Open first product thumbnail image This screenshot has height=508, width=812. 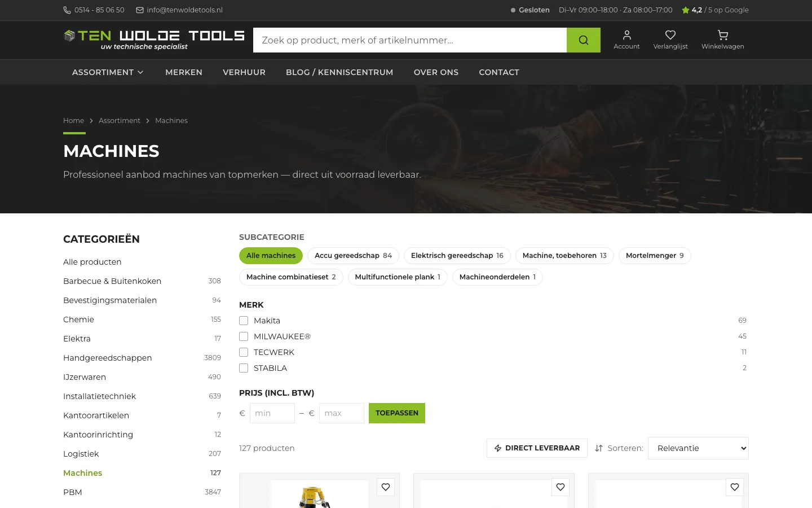[x=319, y=494]
